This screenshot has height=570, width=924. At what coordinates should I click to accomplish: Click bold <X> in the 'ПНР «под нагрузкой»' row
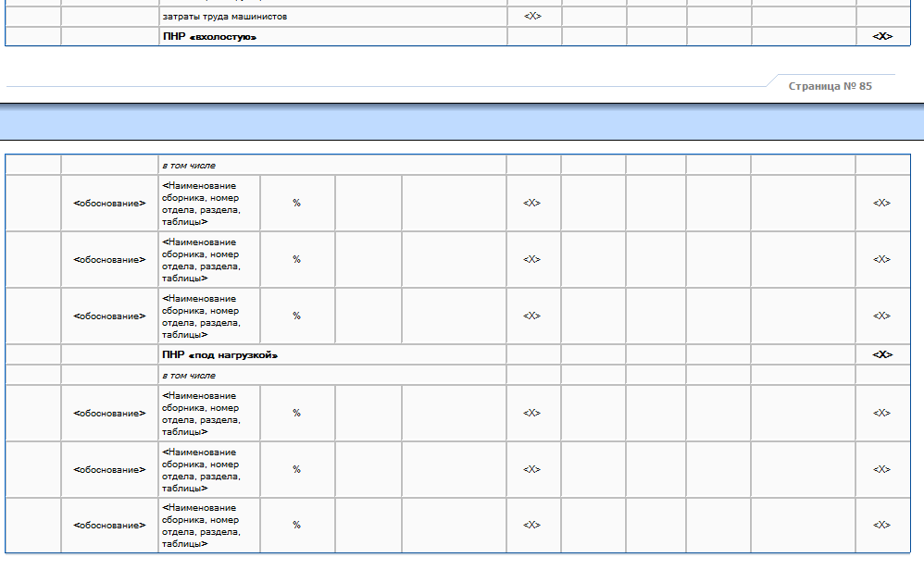pos(882,354)
